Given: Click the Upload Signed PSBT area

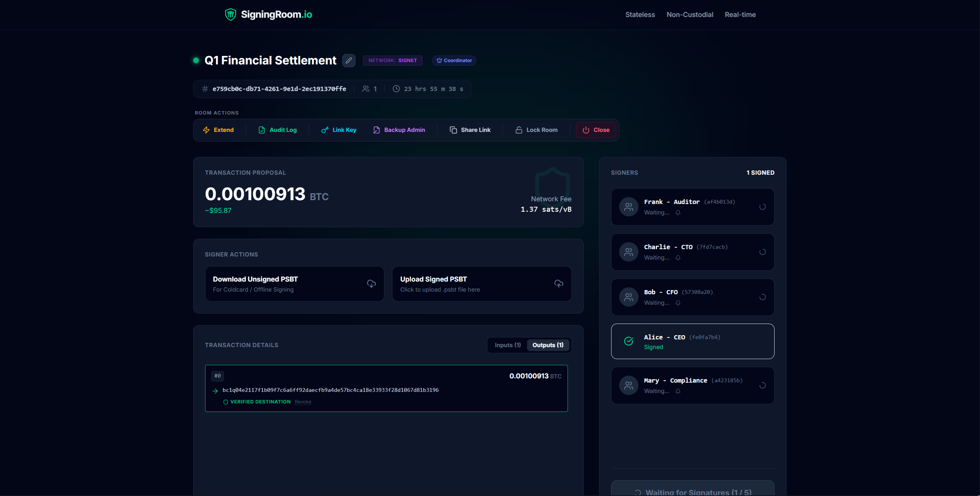Looking at the screenshot, I should (x=481, y=283).
